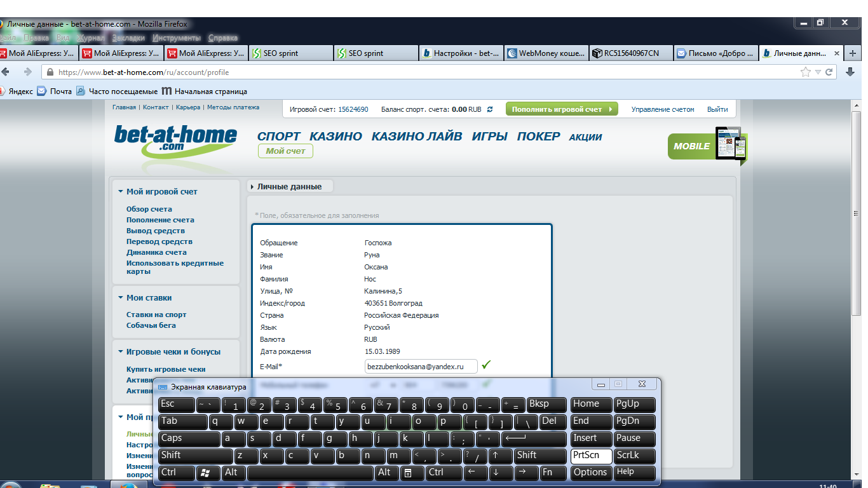Log out with the Выйти link

[x=717, y=109]
